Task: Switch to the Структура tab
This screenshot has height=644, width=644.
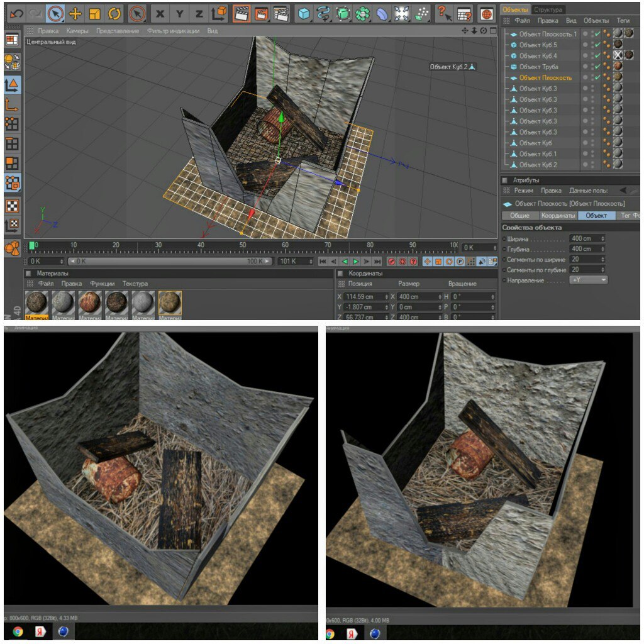Action: pos(548,9)
